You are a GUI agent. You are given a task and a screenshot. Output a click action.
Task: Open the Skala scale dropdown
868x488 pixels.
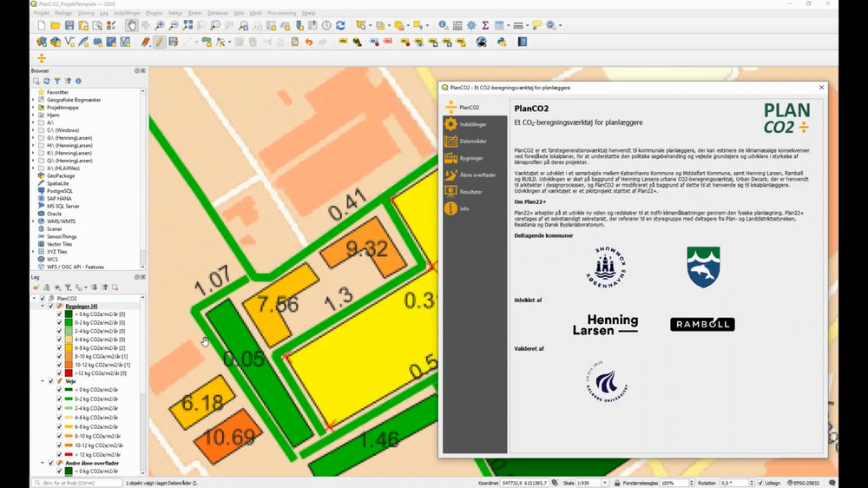(604, 483)
